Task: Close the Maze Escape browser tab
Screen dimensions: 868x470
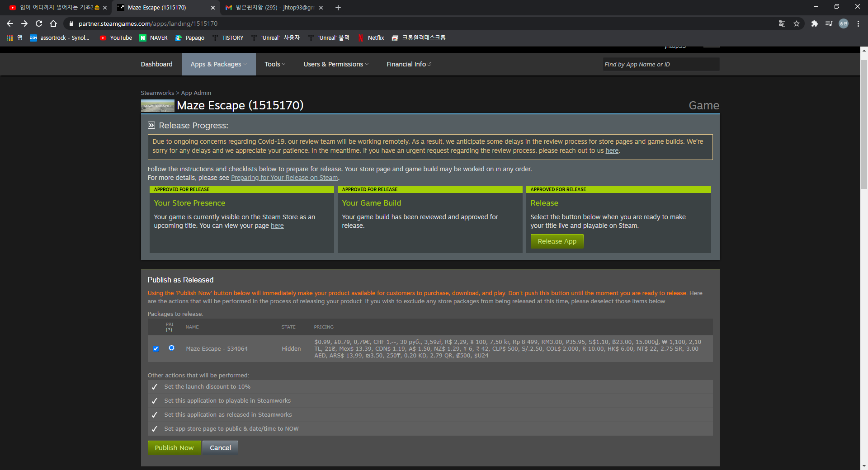Action: (x=213, y=8)
